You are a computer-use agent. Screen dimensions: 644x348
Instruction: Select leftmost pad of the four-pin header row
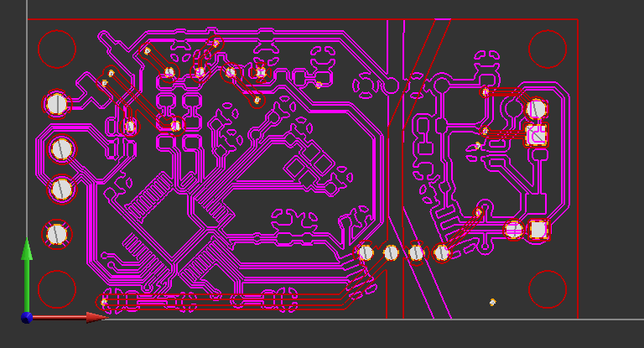pos(366,252)
